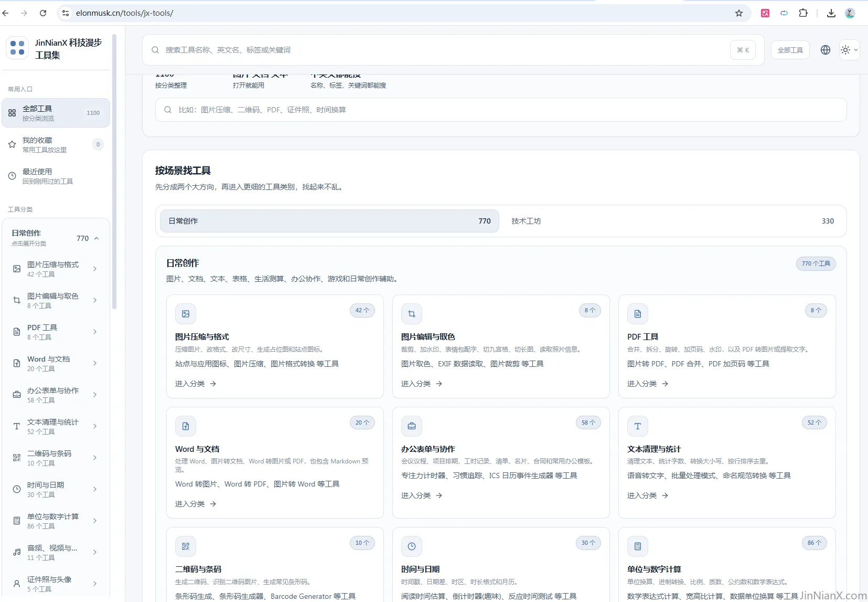868x602 pixels.
Task: Select the 日常创作 770 tab
Action: click(x=329, y=221)
